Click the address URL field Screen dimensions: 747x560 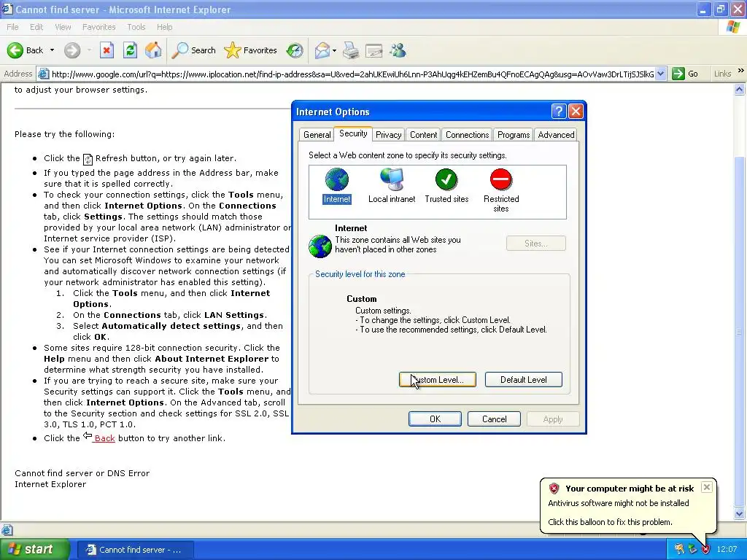pos(352,74)
